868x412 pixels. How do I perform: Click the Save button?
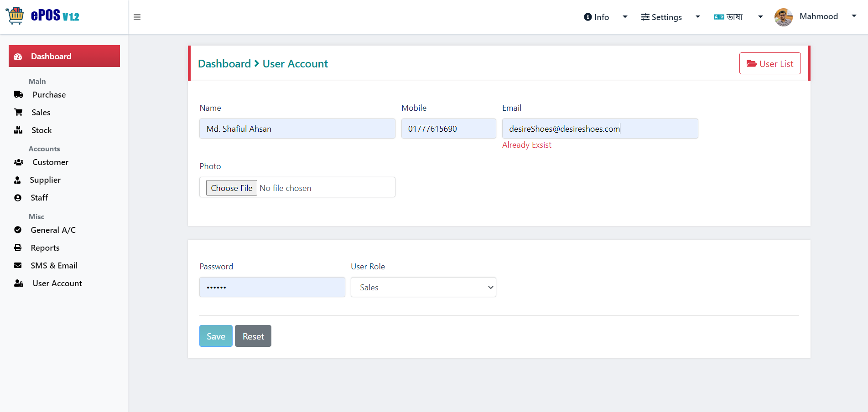pos(216,336)
